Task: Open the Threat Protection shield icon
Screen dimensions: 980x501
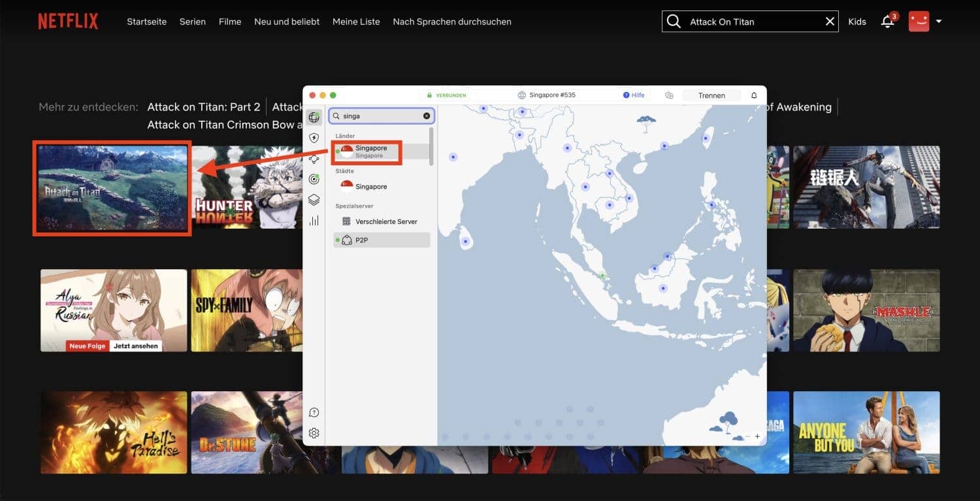Action: (x=314, y=138)
